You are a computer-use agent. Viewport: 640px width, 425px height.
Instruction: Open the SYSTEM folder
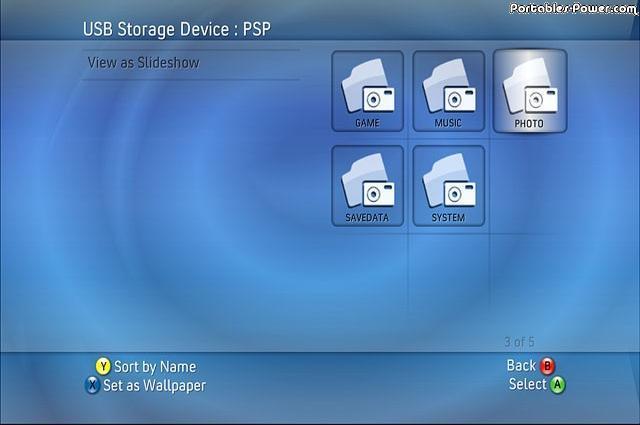click(449, 186)
